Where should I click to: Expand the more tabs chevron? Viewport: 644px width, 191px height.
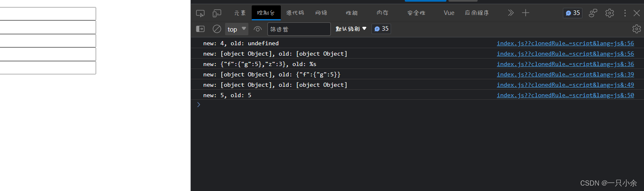[510, 13]
